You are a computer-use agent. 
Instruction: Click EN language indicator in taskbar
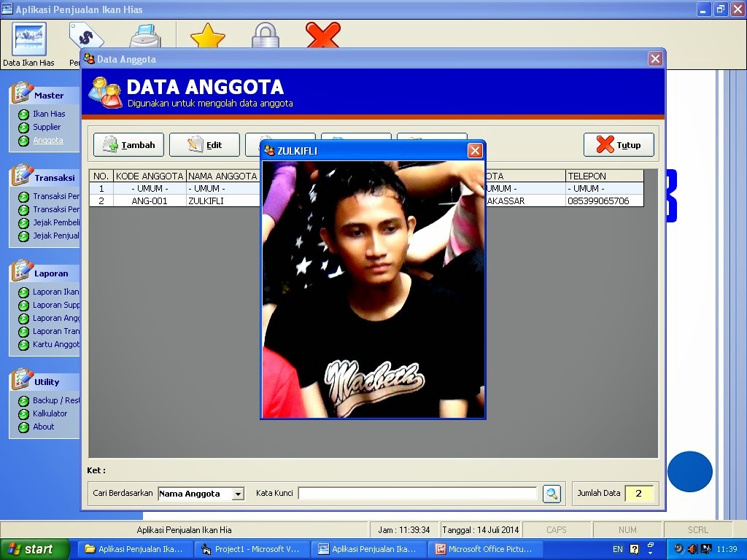point(617,549)
